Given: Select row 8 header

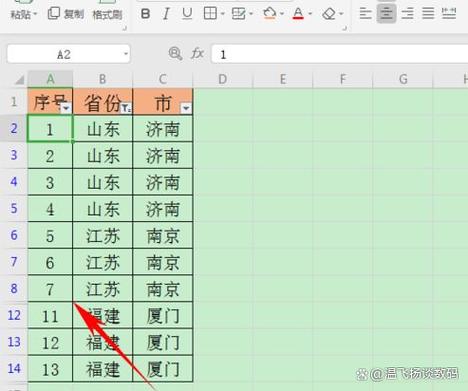Looking at the screenshot, I should coord(14,288).
